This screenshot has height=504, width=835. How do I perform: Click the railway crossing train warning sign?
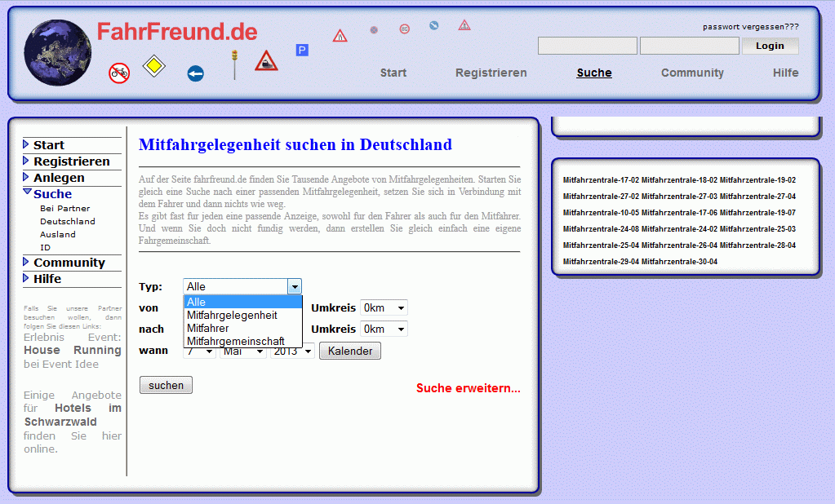tap(266, 61)
